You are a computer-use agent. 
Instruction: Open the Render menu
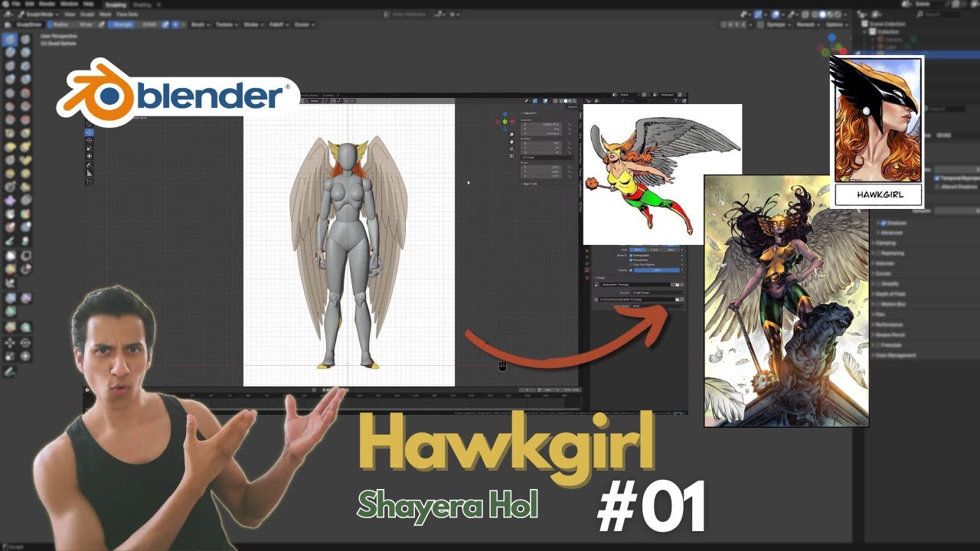(x=47, y=4)
